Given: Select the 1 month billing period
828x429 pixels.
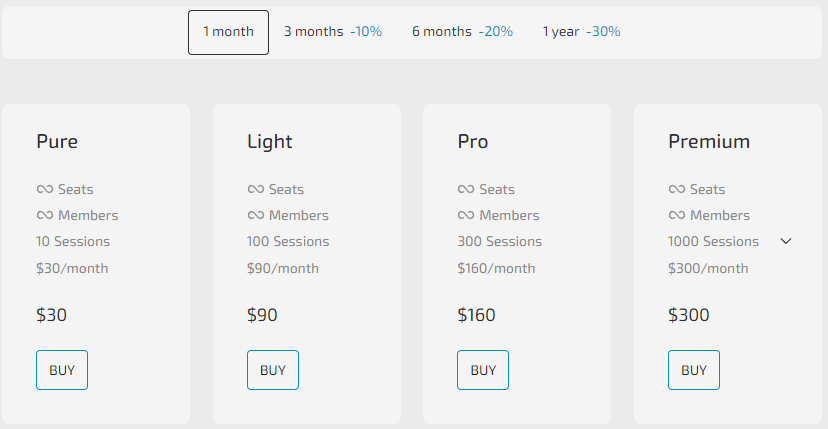Looking at the screenshot, I should 228,32.
